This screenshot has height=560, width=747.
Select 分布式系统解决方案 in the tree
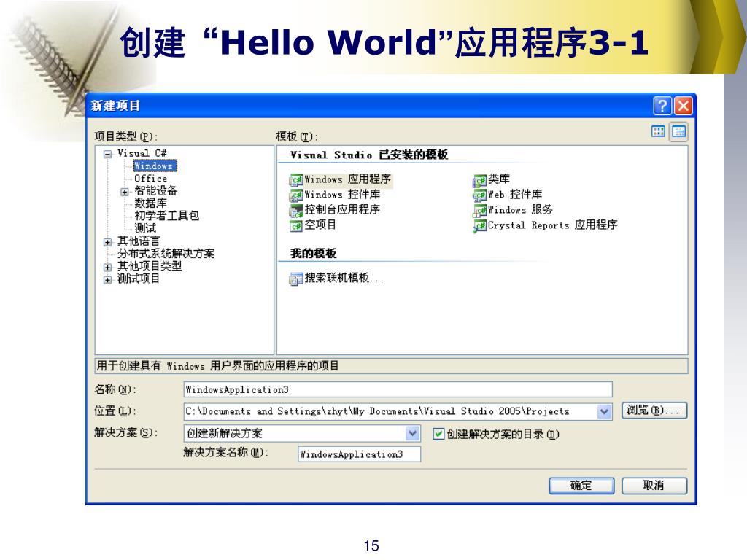[x=166, y=253]
